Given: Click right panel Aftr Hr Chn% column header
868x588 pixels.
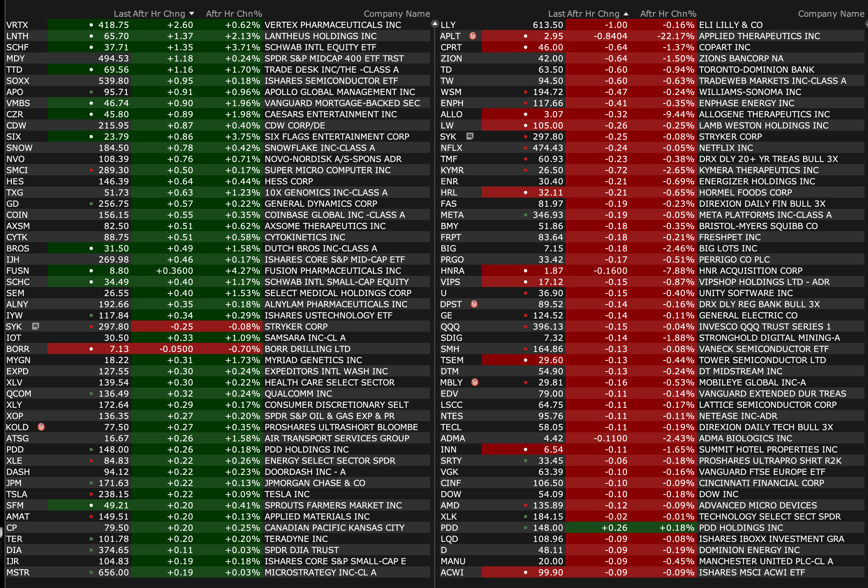Looking at the screenshot, I should (x=668, y=14).
